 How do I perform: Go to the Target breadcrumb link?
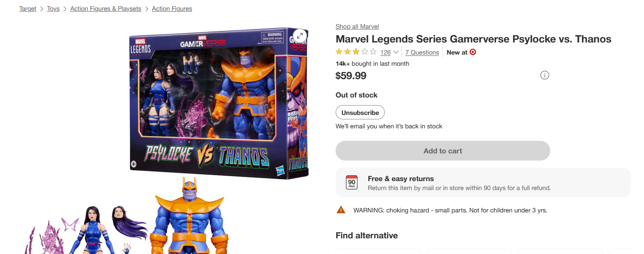[x=28, y=8]
